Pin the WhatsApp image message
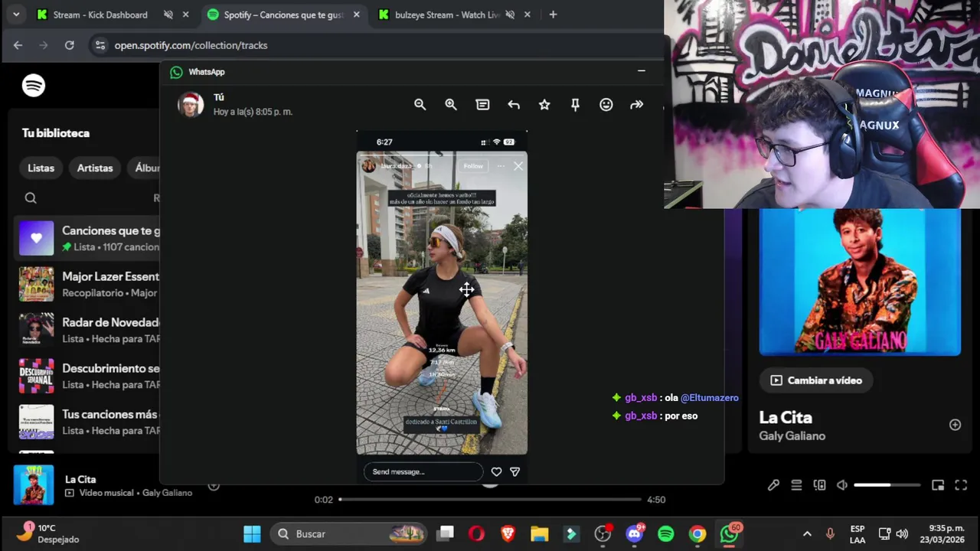The height and width of the screenshot is (551, 980). click(575, 105)
